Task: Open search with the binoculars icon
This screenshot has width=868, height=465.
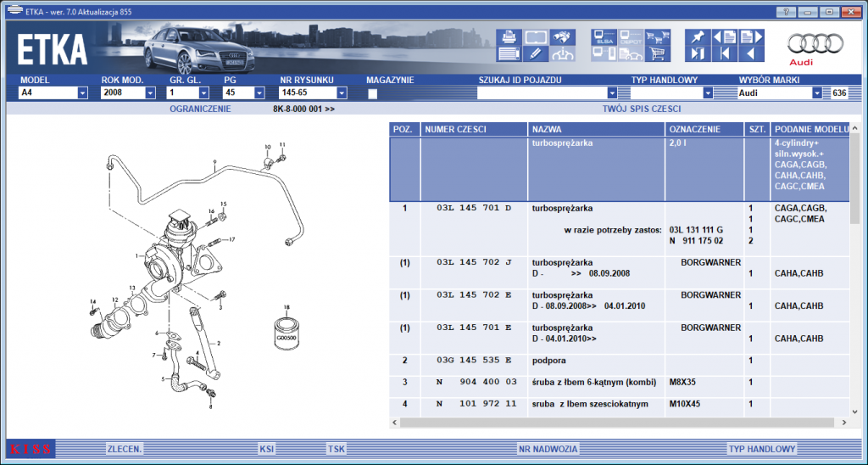Action: pyautogui.click(x=563, y=37)
